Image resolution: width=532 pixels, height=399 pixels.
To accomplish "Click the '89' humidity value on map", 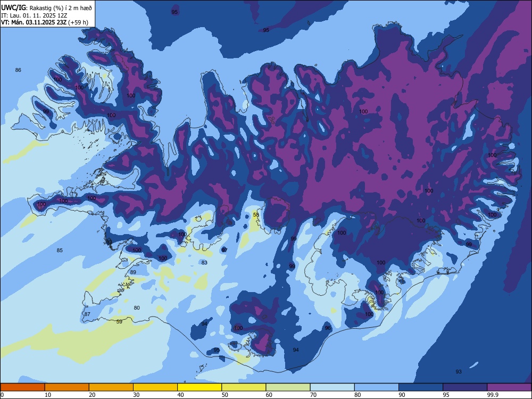I will pyautogui.click(x=133, y=272).
